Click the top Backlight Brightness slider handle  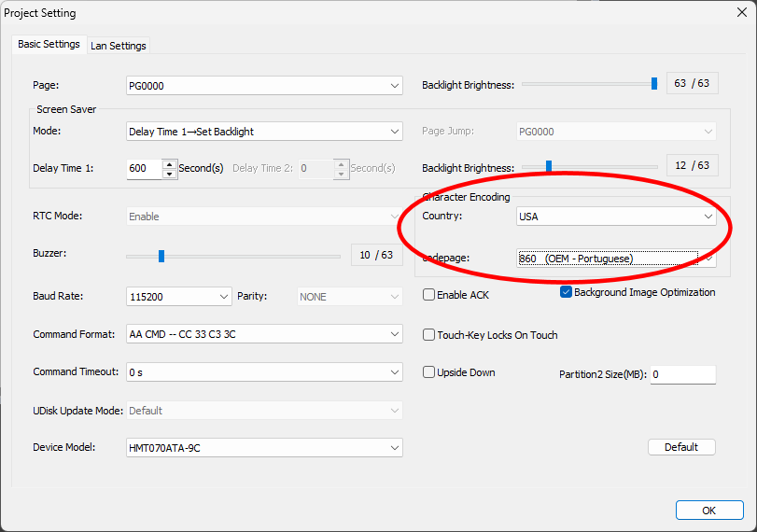point(654,84)
